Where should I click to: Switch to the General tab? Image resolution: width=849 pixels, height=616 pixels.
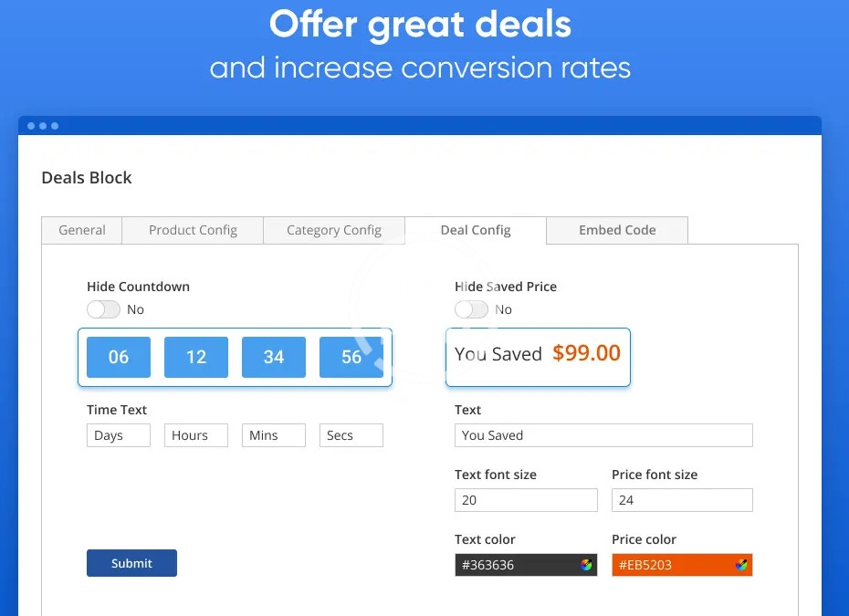82,230
